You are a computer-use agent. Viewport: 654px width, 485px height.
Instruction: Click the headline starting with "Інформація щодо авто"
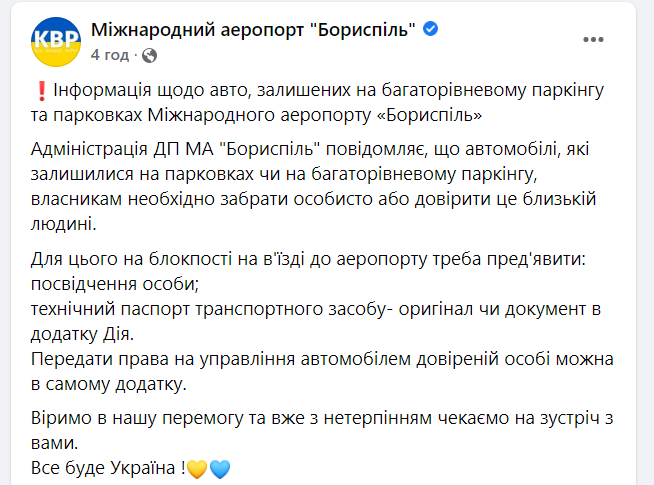(x=317, y=102)
